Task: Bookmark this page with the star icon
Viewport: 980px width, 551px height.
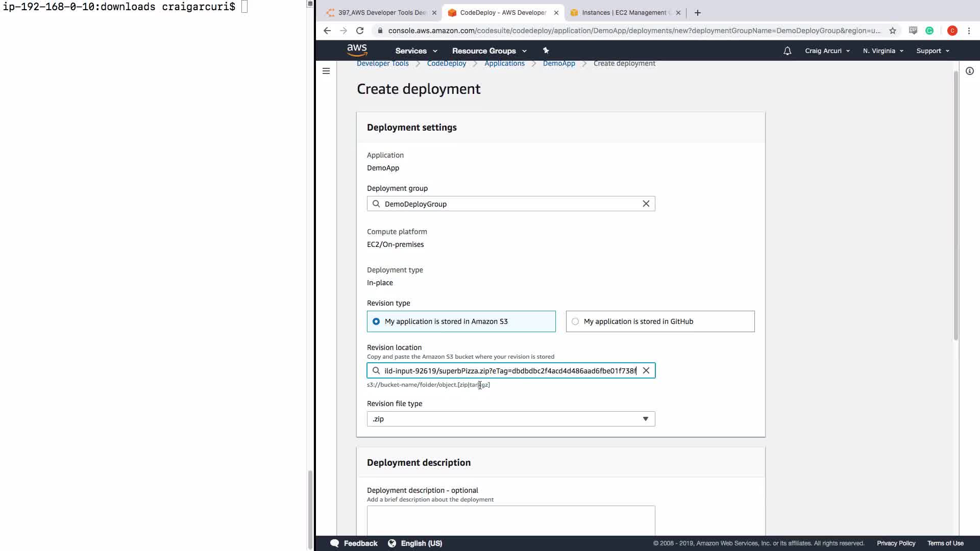Action: [892, 31]
